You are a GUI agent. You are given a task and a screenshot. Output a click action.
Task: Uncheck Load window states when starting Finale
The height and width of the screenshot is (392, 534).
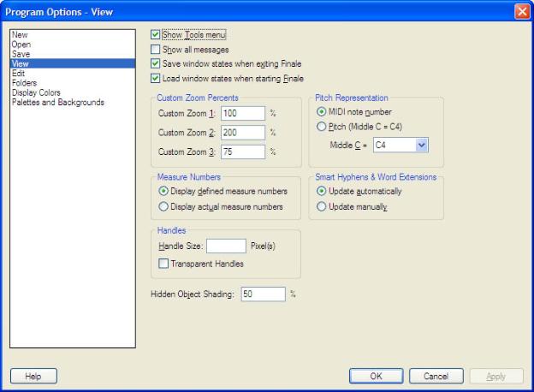tap(155, 78)
